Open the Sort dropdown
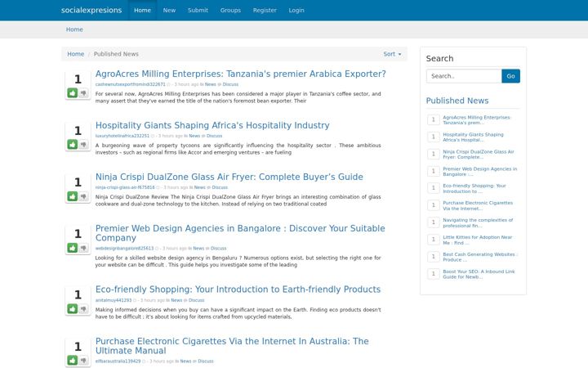The image size is (588, 368). (x=392, y=54)
